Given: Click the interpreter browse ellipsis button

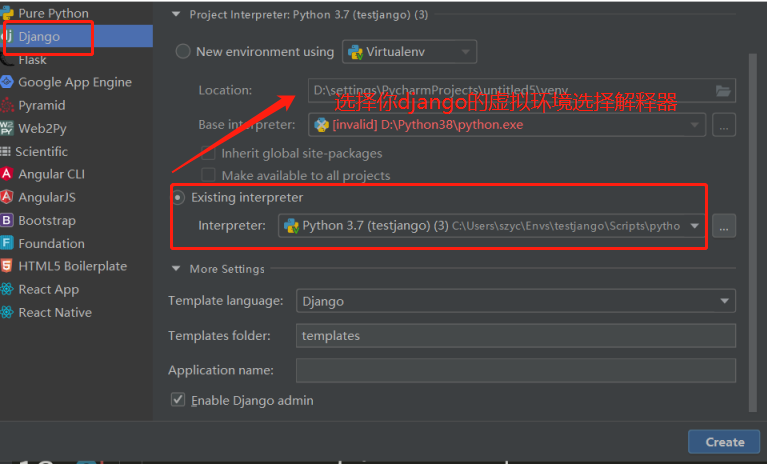Looking at the screenshot, I should [724, 225].
